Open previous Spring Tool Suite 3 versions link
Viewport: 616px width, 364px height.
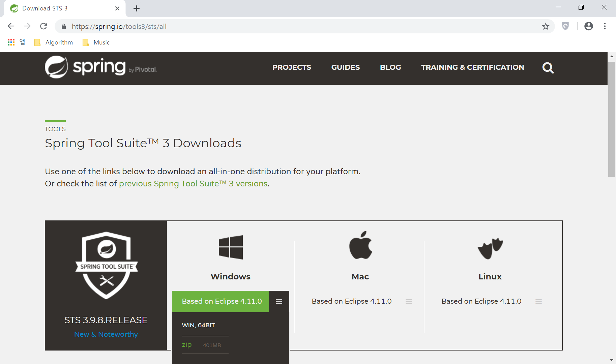[x=193, y=184]
